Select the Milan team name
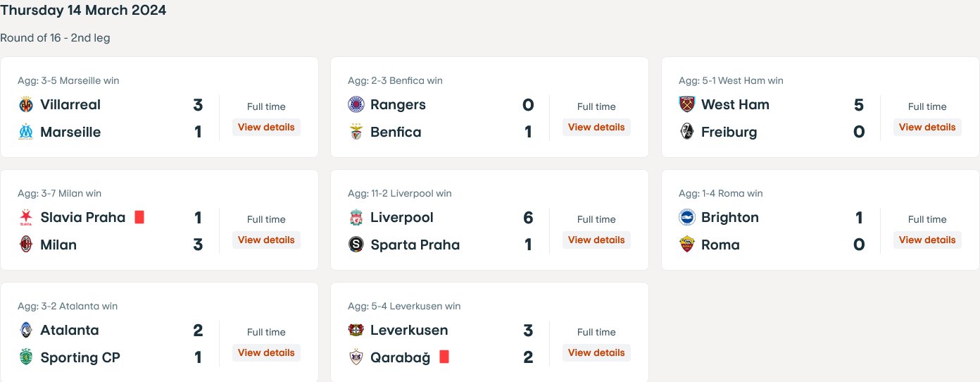The image size is (980, 382). 58,245
